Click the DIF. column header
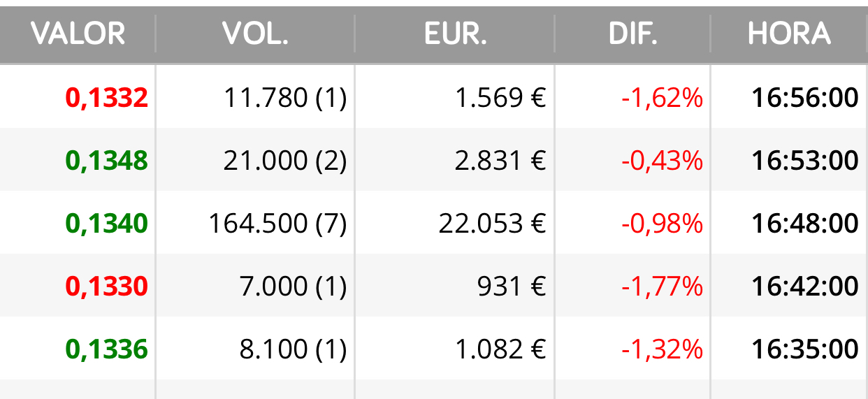Image resolution: width=868 pixels, height=399 pixels. click(x=633, y=34)
